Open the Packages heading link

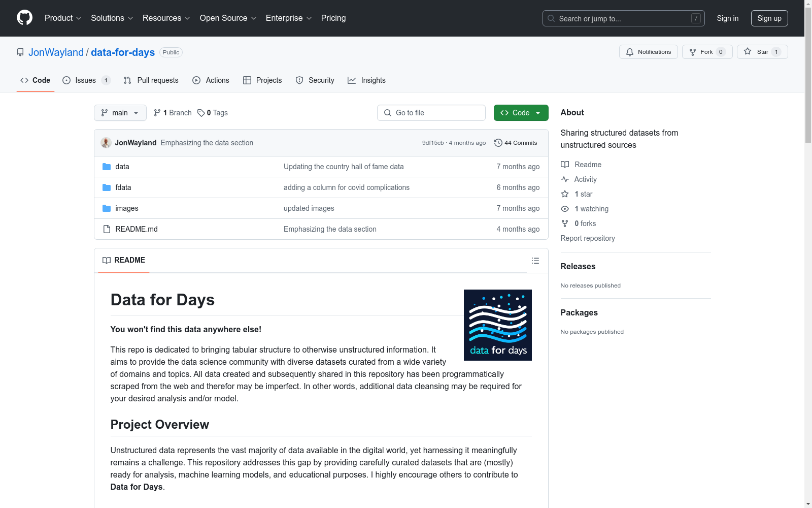579,312
